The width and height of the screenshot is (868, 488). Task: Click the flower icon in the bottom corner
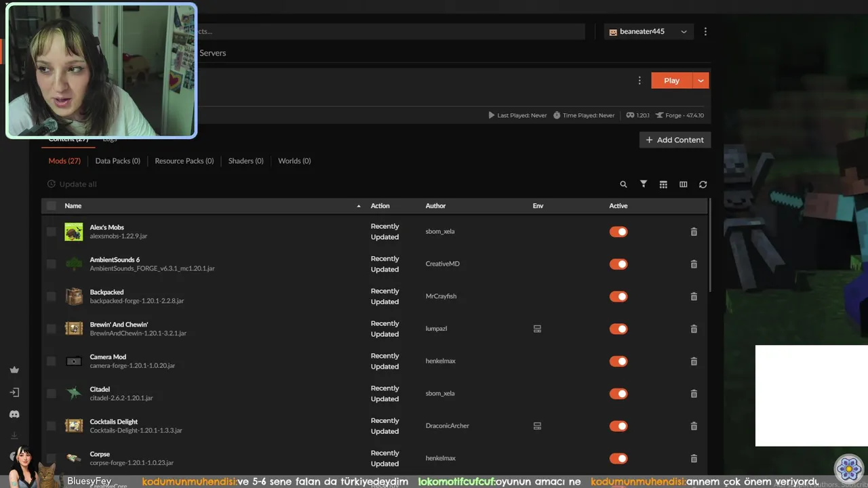click(848, 468)
